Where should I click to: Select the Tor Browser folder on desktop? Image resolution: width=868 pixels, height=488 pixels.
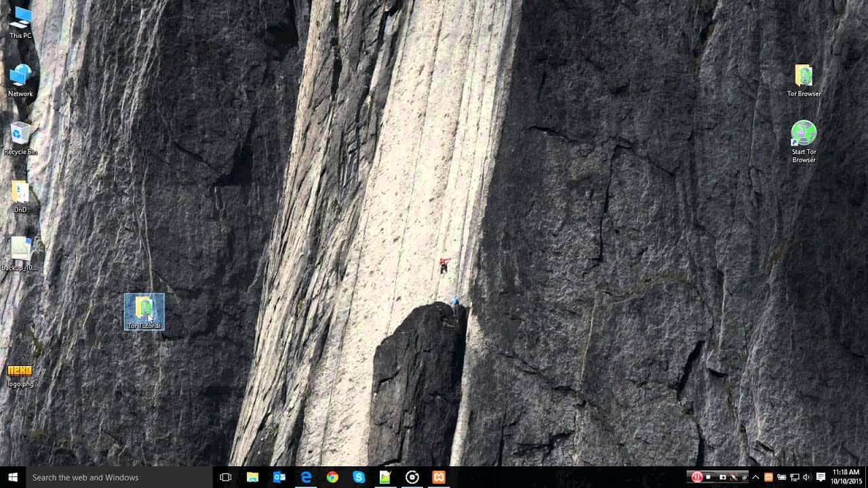point(804,81)
